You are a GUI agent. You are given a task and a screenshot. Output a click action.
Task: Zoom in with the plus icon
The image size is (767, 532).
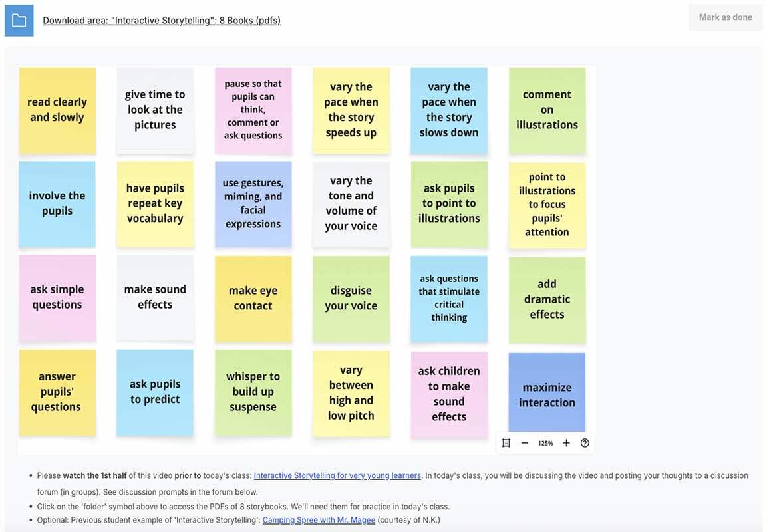coord(566,443)
